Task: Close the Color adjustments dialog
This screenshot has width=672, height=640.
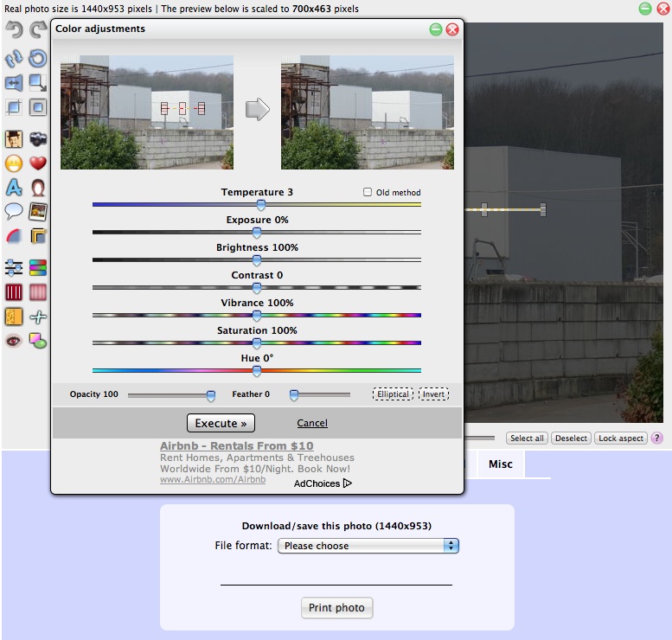Action: click(452, 29)
